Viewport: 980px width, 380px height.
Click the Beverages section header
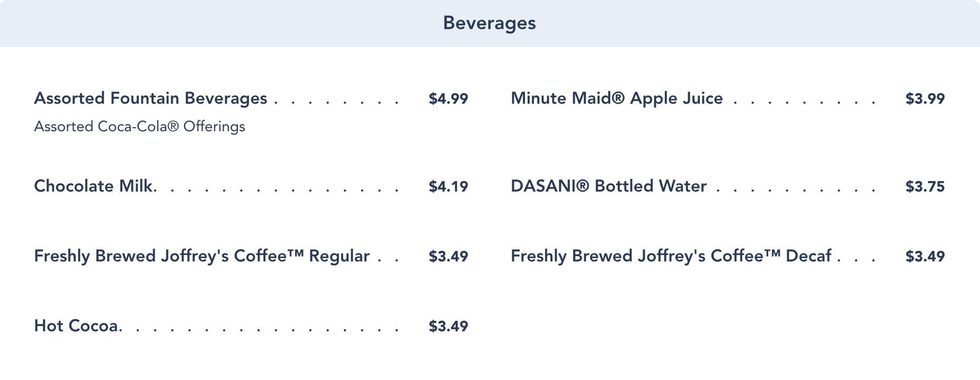(x=489, y=23)
